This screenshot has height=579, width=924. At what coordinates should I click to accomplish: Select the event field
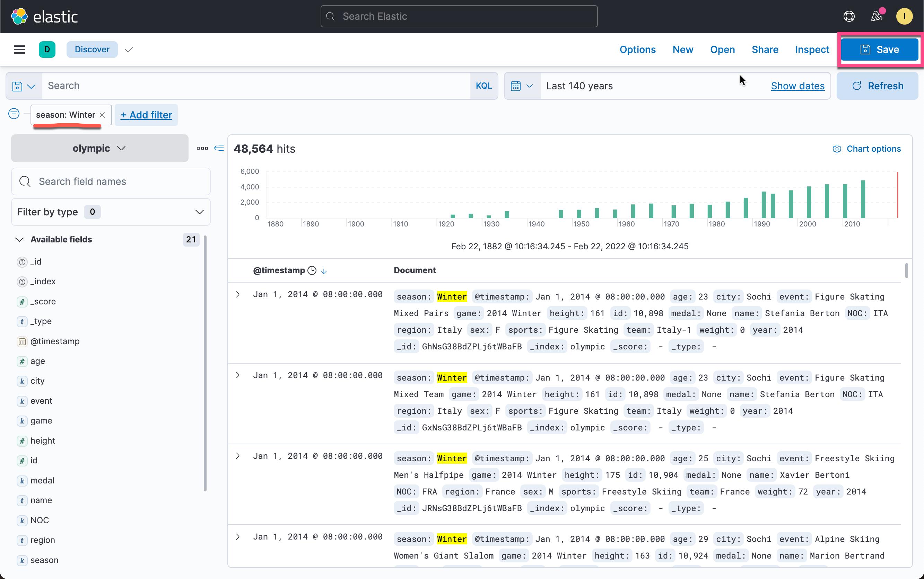tap(41, 401)
